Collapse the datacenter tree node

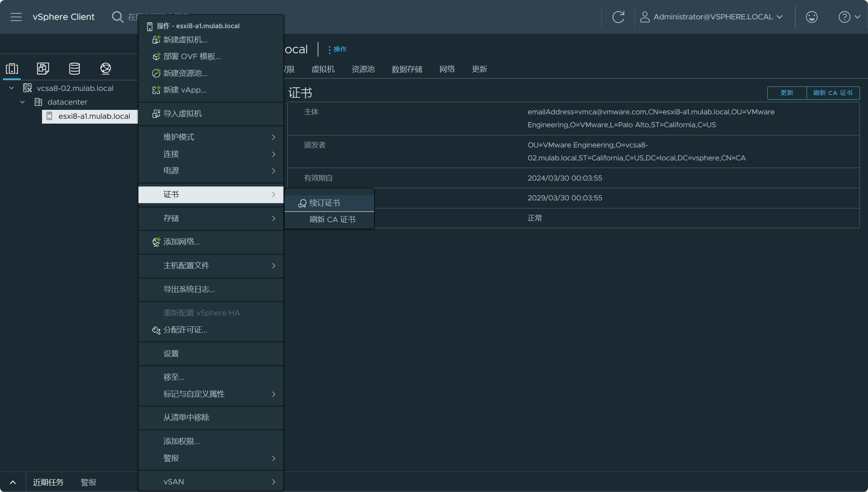23,102
